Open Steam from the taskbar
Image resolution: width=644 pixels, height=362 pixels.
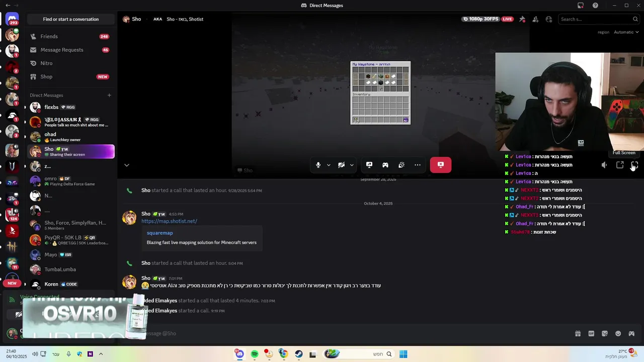(x=299, y=354)
